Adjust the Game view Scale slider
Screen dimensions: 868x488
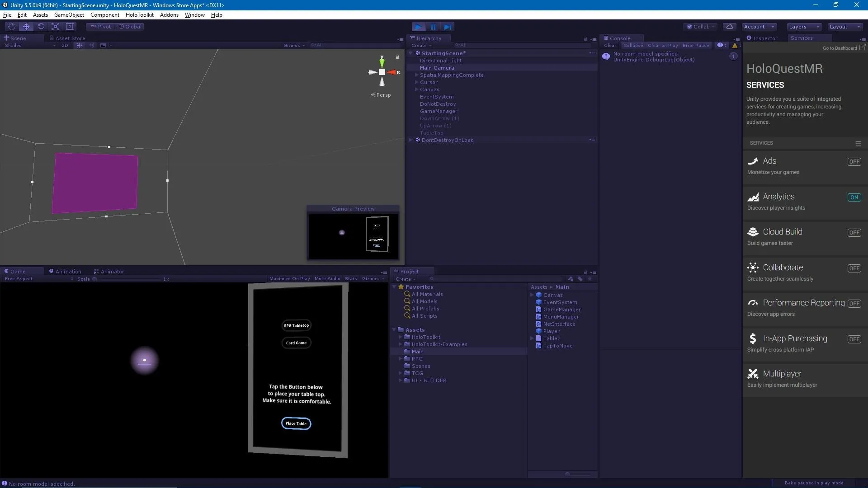[x=128, y=279]
